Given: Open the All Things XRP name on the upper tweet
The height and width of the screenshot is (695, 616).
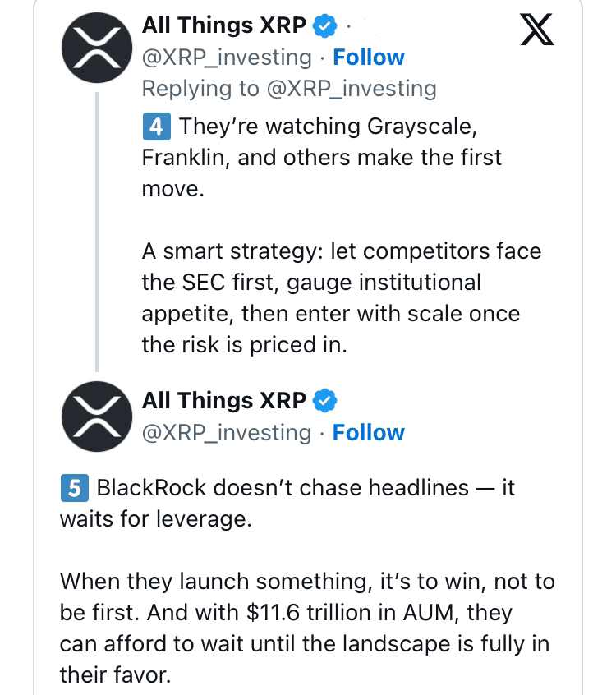Looking at the screenshot, I should (x=223, y=25).
